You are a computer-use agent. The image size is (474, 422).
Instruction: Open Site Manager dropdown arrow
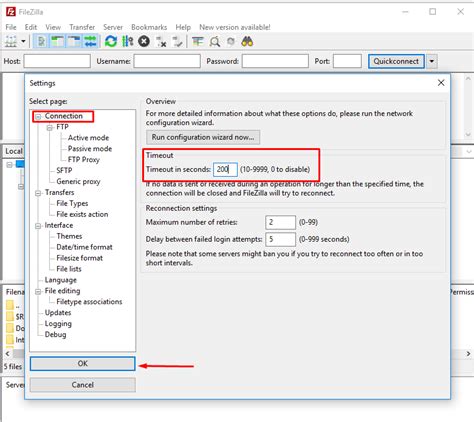pyautogui.click(x=23, y=42)
